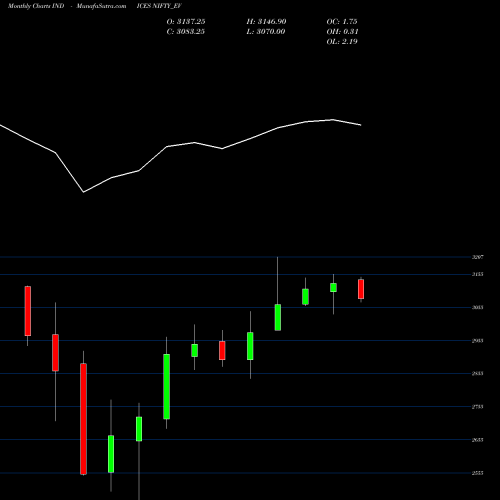Click the 'OC: 1.75' reading
This screenshot has width=500, height=500.
tap(342, 22)
